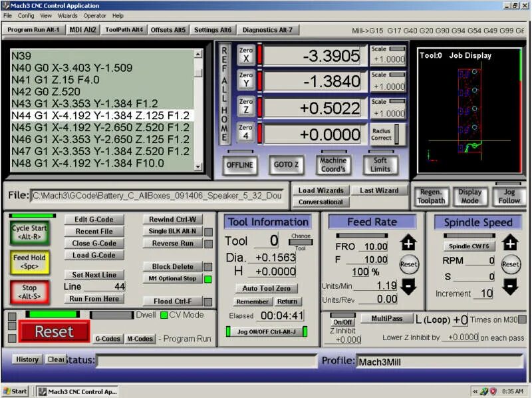This screenshot has width=532, height=398.
Task: Click the Spindle Speed decrease minus arrow
Action: (x=510, y=287)
